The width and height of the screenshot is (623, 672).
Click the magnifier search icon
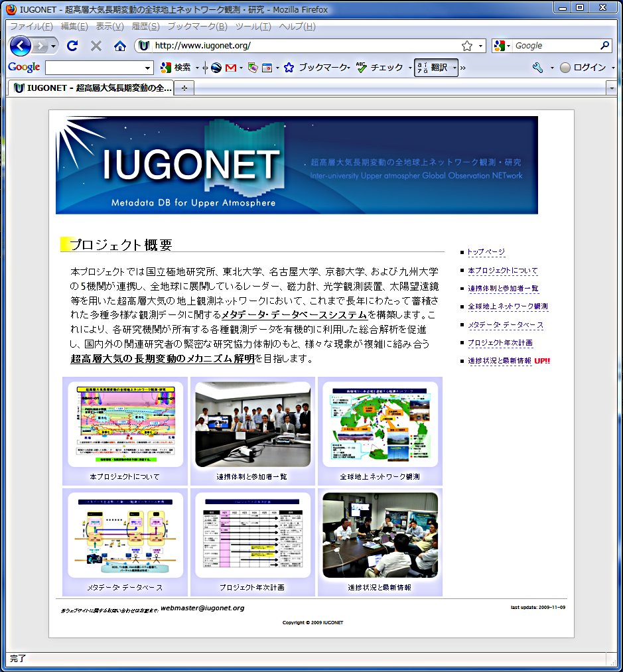coord(604,45)
